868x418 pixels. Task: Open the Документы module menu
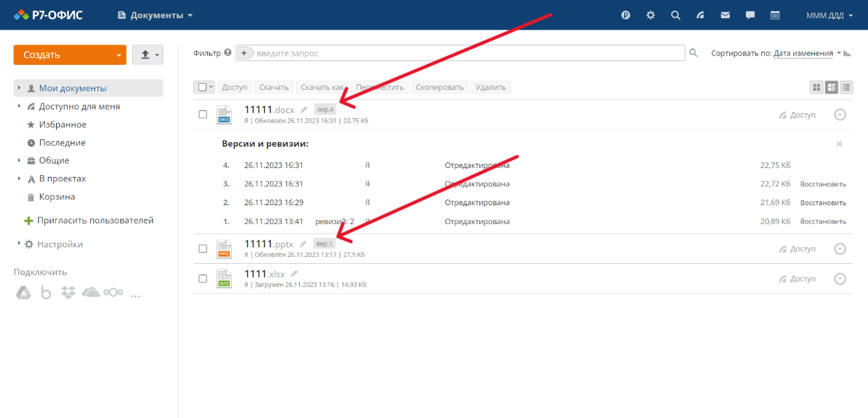(x=156, y=15)
